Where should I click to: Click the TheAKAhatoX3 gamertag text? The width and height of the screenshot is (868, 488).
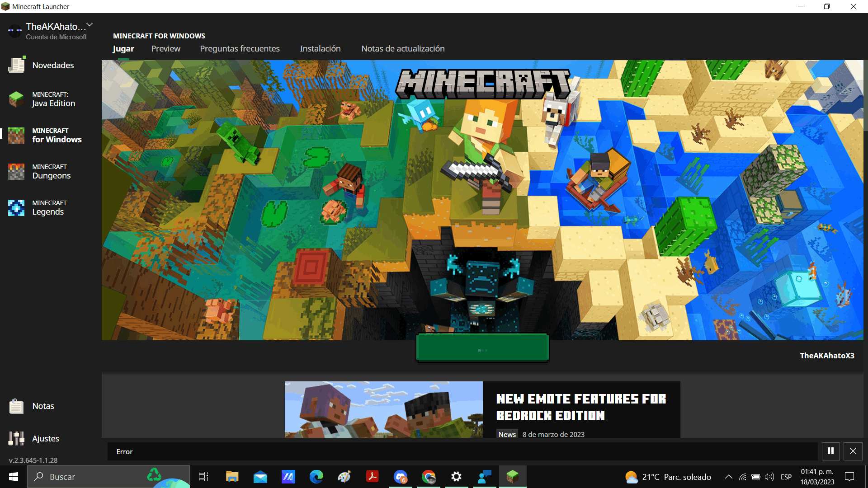pos(827,356)
